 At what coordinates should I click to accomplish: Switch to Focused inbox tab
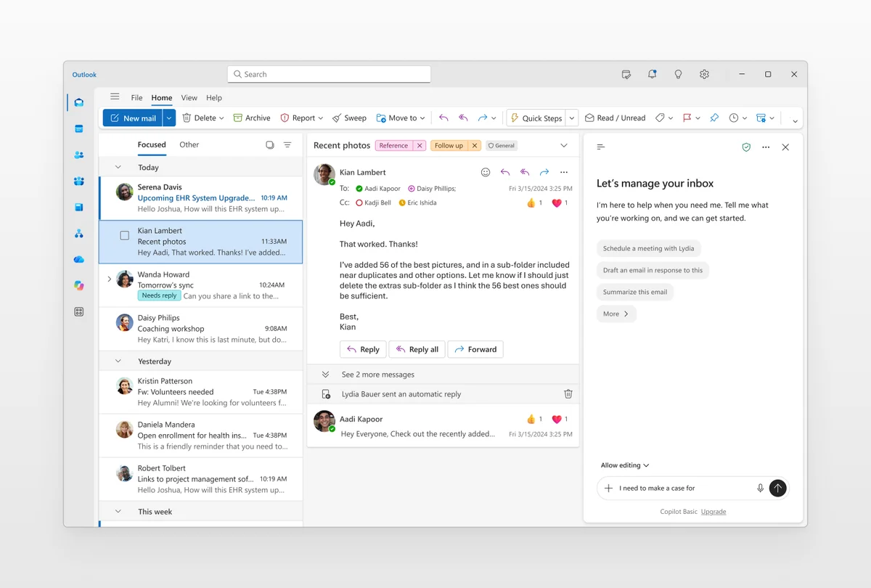(152, 144)
